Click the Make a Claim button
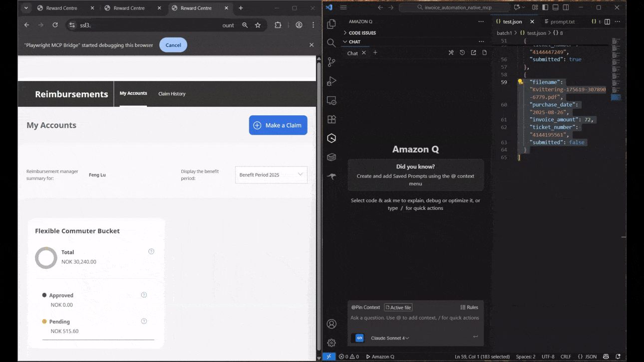The height and width of the screenshot is (362, 644). click(278, 125)
